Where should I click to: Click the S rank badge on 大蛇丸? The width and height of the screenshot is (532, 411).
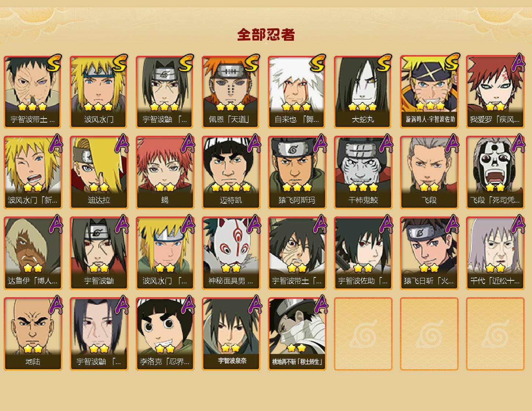pos(384,63)
